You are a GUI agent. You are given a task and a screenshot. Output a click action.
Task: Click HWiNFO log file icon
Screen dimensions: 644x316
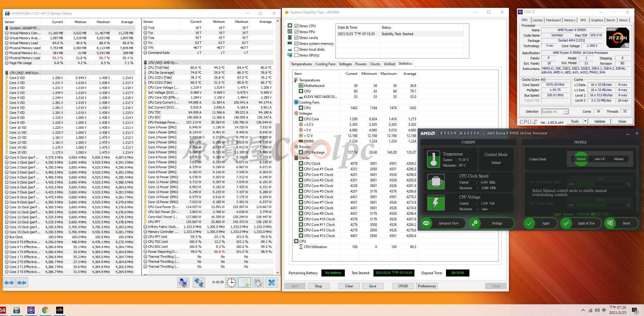(x=244, y=283)
